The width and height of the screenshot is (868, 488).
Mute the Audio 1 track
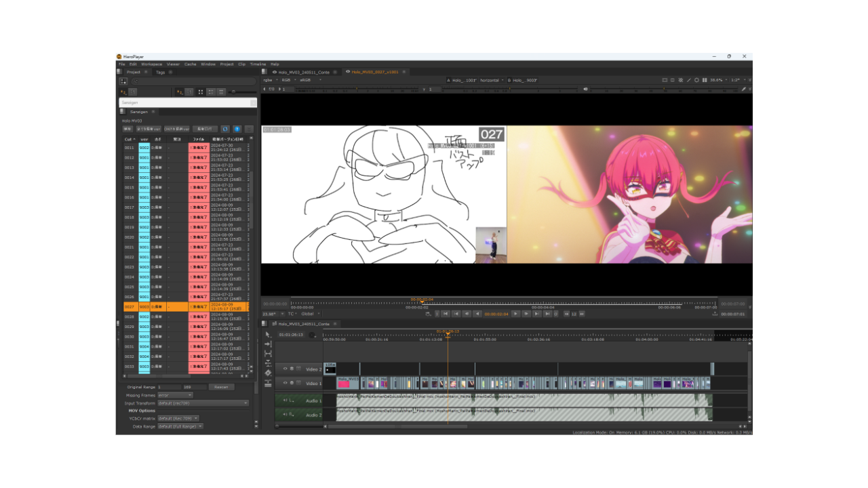point(285,401)
